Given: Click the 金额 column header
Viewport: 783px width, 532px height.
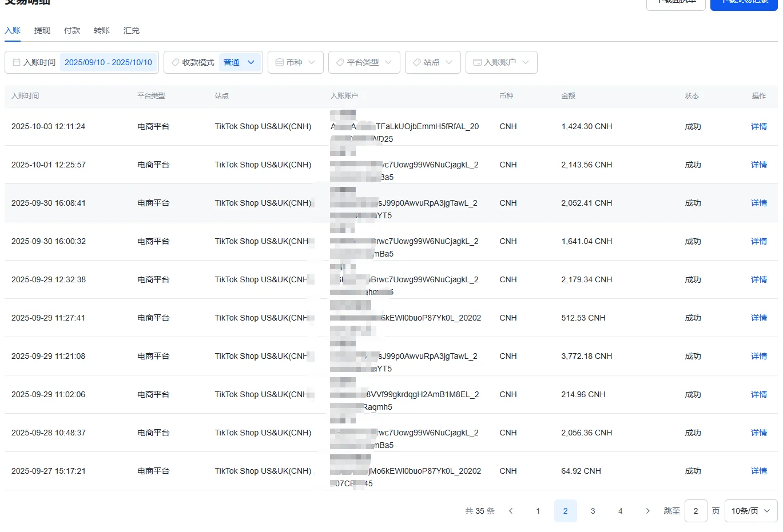Looking at the screenshot, I should (x=569, y=96).
